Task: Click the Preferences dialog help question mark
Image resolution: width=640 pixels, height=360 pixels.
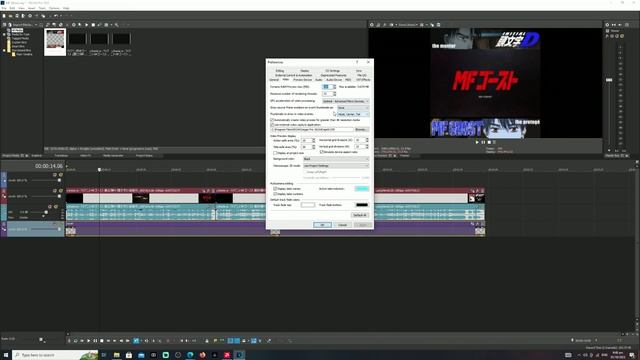Action: 357,62
